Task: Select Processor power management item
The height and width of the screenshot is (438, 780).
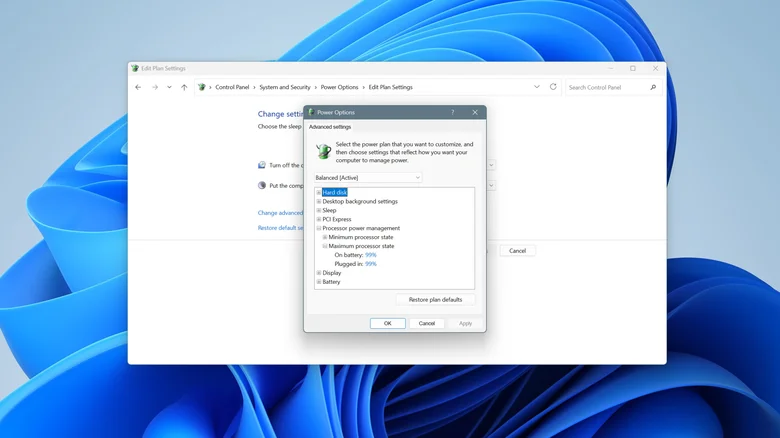Action: pyautogui.click(x=361, y=228)
